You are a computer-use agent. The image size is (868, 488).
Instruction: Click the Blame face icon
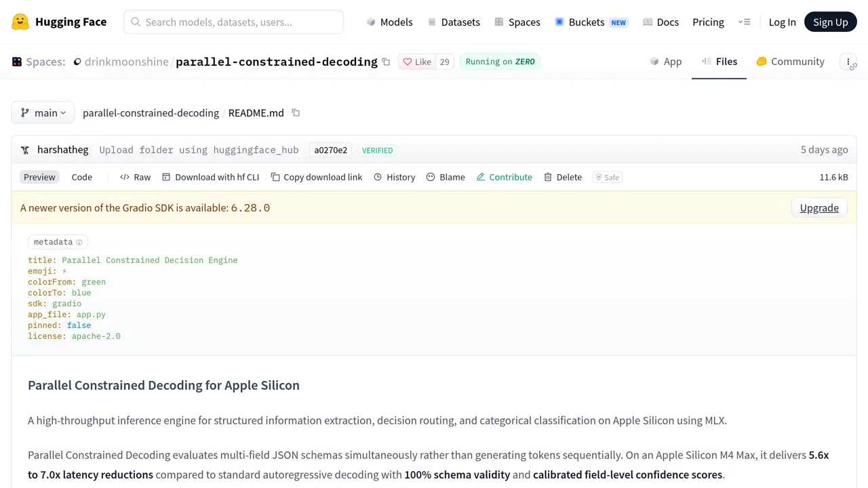point(431,177)
